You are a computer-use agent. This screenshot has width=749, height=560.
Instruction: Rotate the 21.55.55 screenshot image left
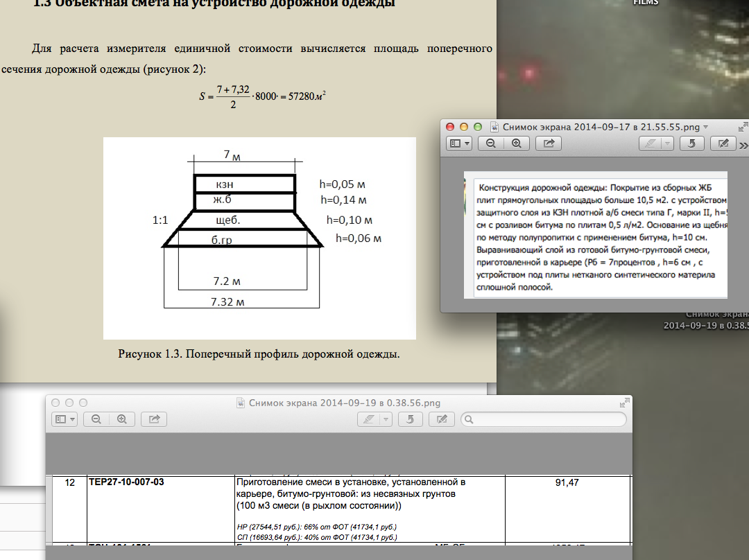(x=691, y=143)
